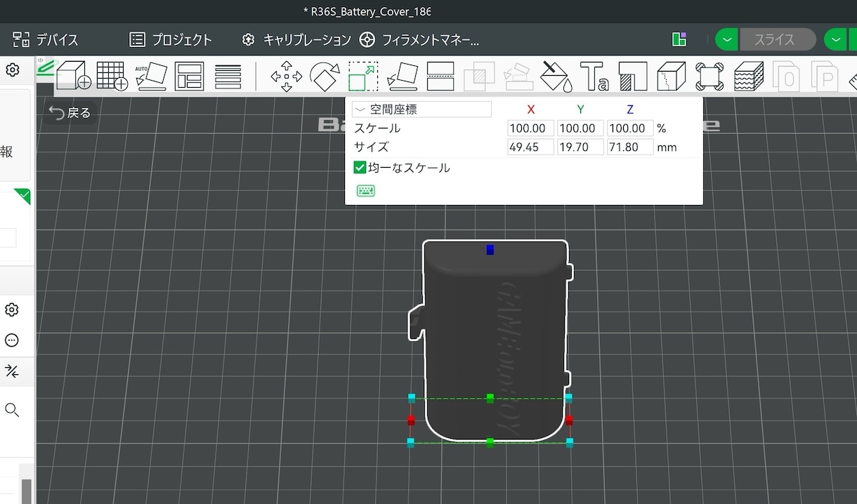Click the greyed-out 0 page icon
This screenshot has width=857, height=504.
tap(787, 76)
